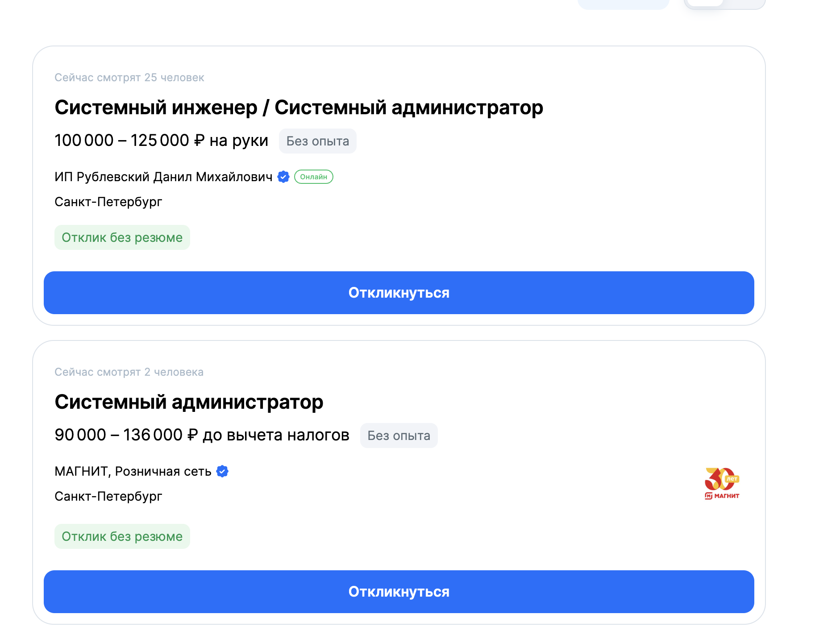Click the green Онлайн status badge
Image resolution: width=840 pixels, height=639 pixels.
(x=314, y=177)
